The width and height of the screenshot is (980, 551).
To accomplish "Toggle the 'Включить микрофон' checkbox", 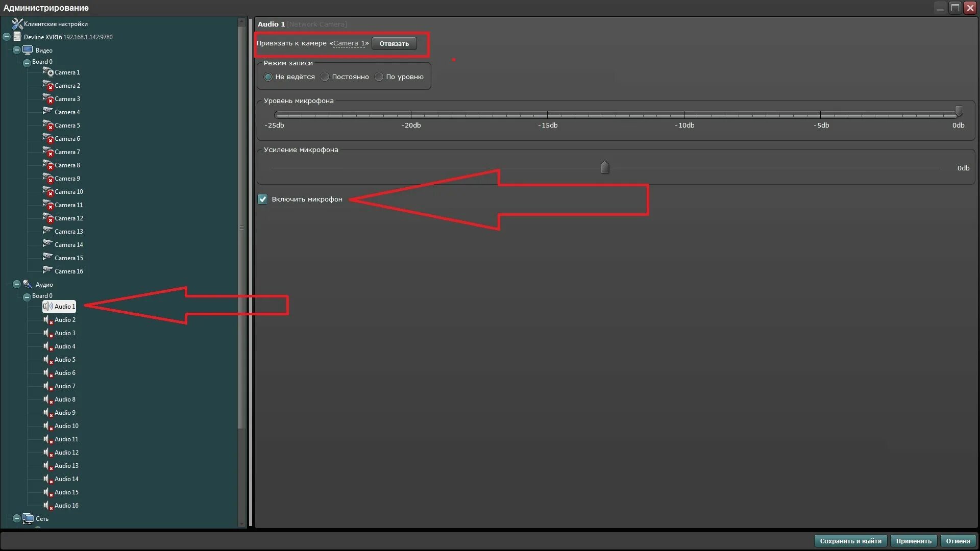I will (x=262, y=199).
